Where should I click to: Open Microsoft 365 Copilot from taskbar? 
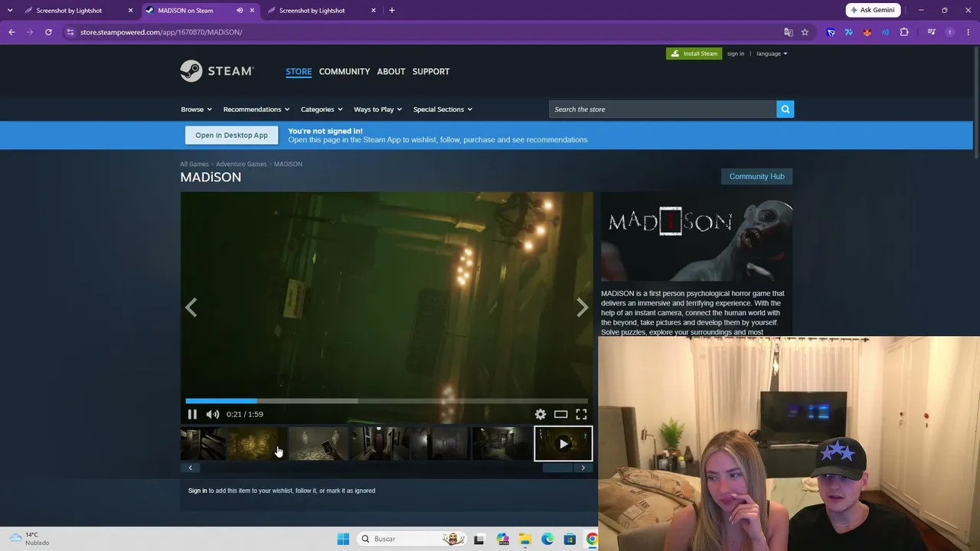point(502,539)
